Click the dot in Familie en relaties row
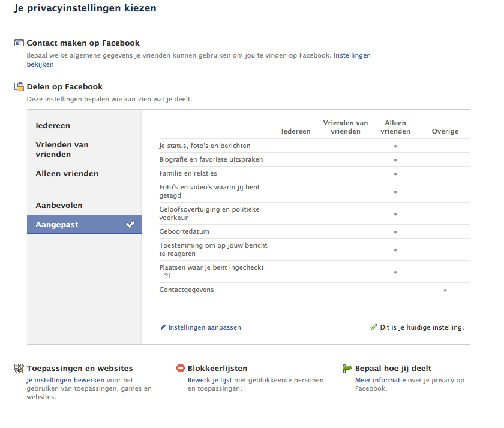The image size is (504, 428). 395,174
